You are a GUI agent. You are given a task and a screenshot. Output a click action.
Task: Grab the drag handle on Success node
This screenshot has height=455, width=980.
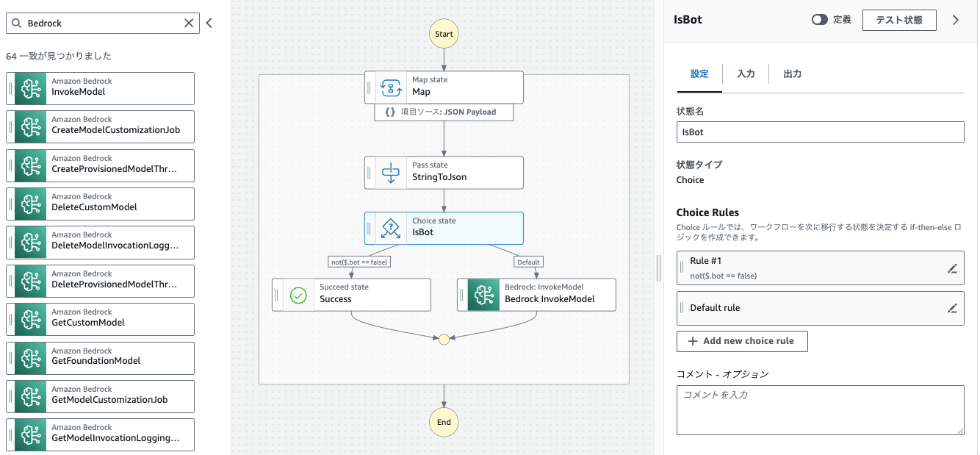[277, 295]
